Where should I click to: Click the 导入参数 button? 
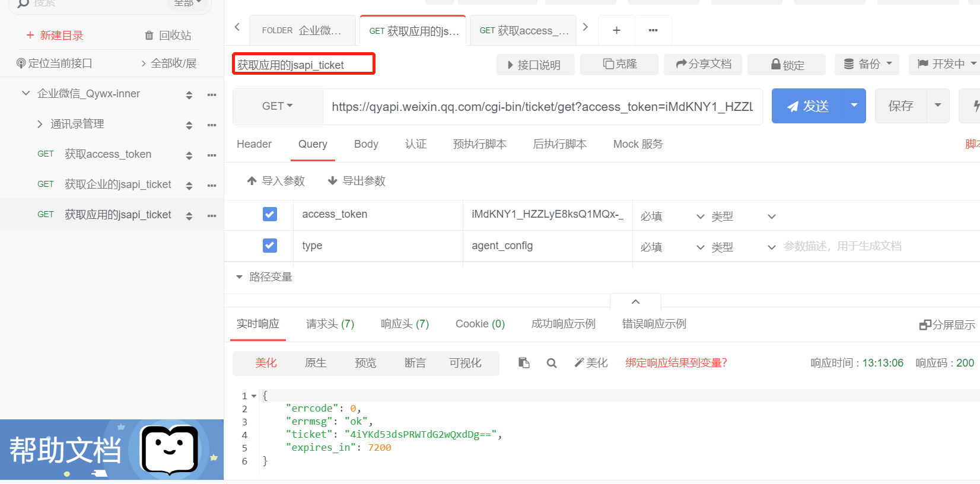point(276,181)
